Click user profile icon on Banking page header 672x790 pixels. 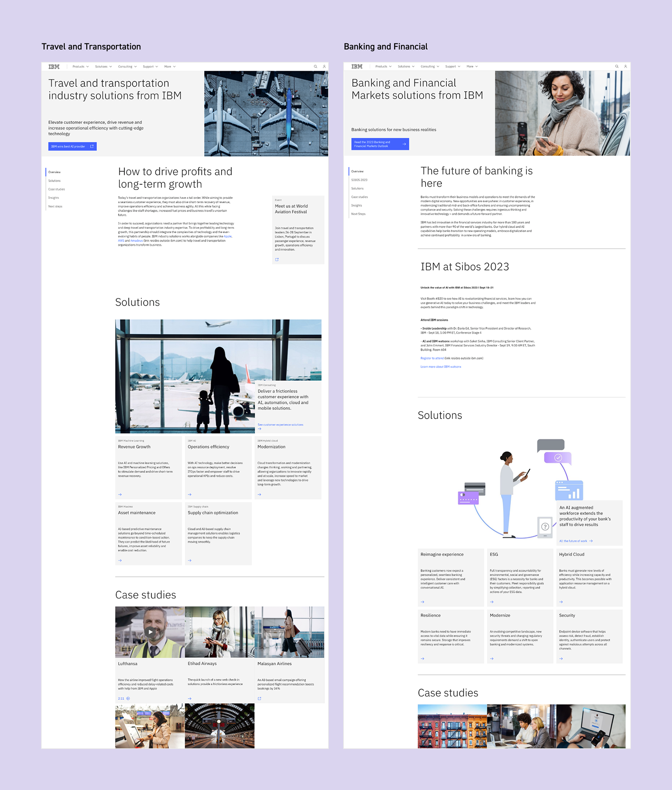tap(625, 67)
